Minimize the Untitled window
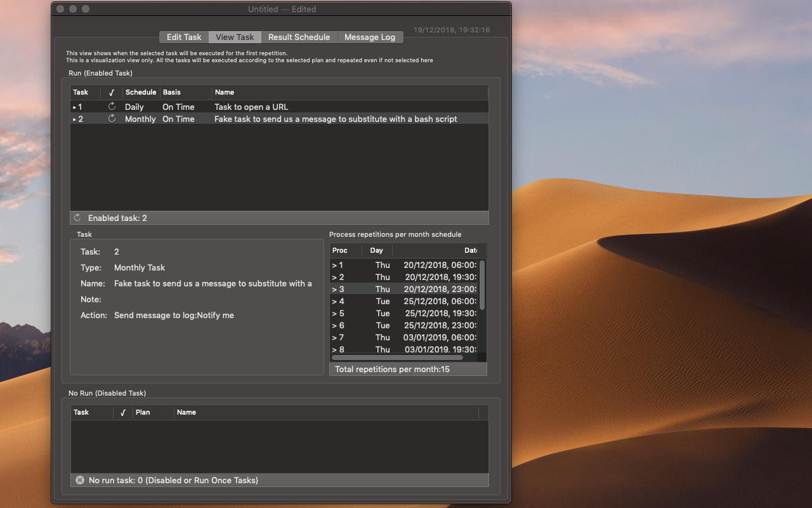The height and width of the screenshot is (508, 812). coord(73,9)
